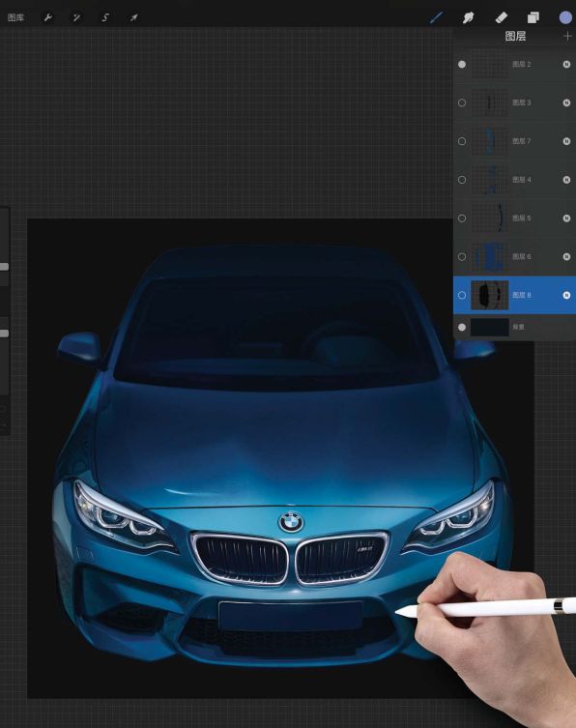Open the Adjustments magic wand menu
The height and width of the screenshot is (728, 576).
pos(76,17)
